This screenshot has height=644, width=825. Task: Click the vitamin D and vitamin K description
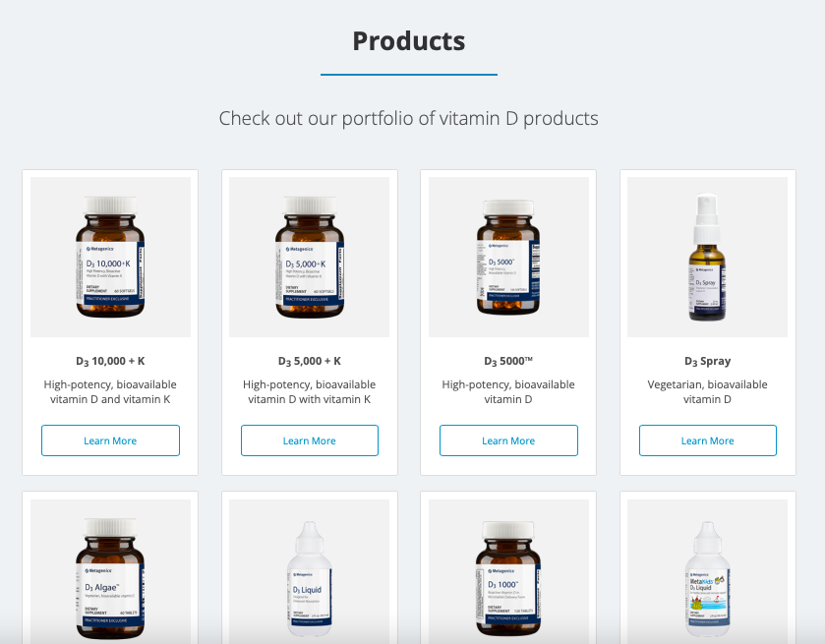pos(110,392)
